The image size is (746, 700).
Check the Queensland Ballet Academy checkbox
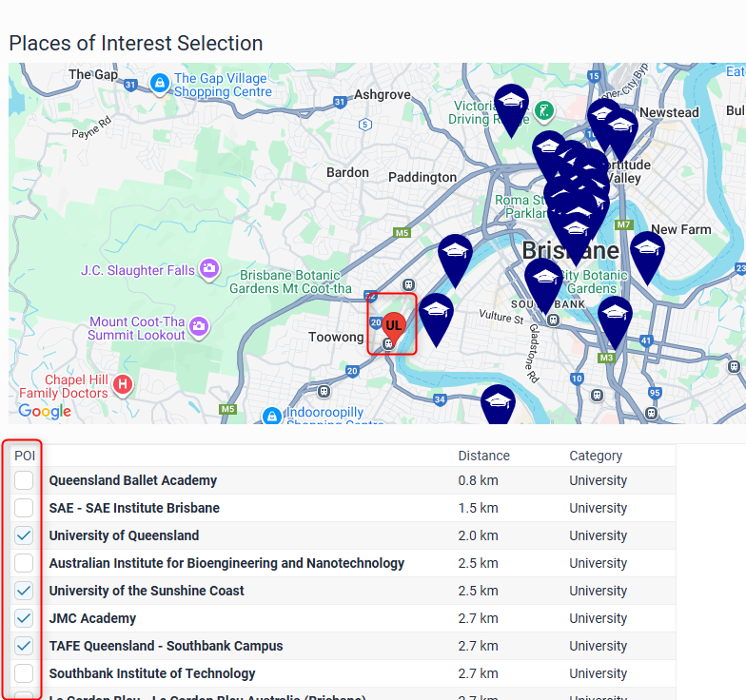(24, 480)
